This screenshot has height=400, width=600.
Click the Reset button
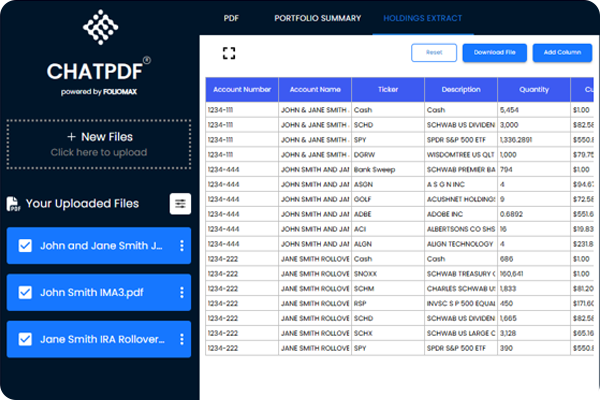tap(434, 52)
